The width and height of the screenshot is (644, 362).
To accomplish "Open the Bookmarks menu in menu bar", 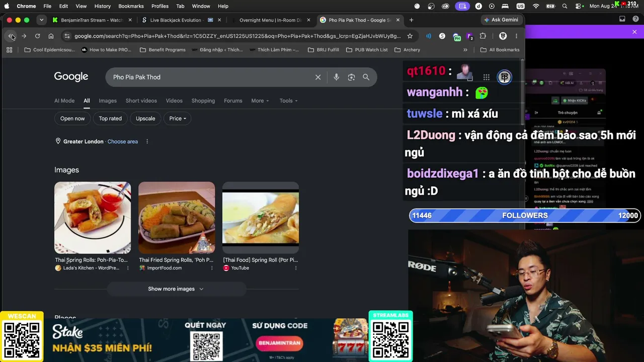I will pyautogui.click(x=131, y=6).
